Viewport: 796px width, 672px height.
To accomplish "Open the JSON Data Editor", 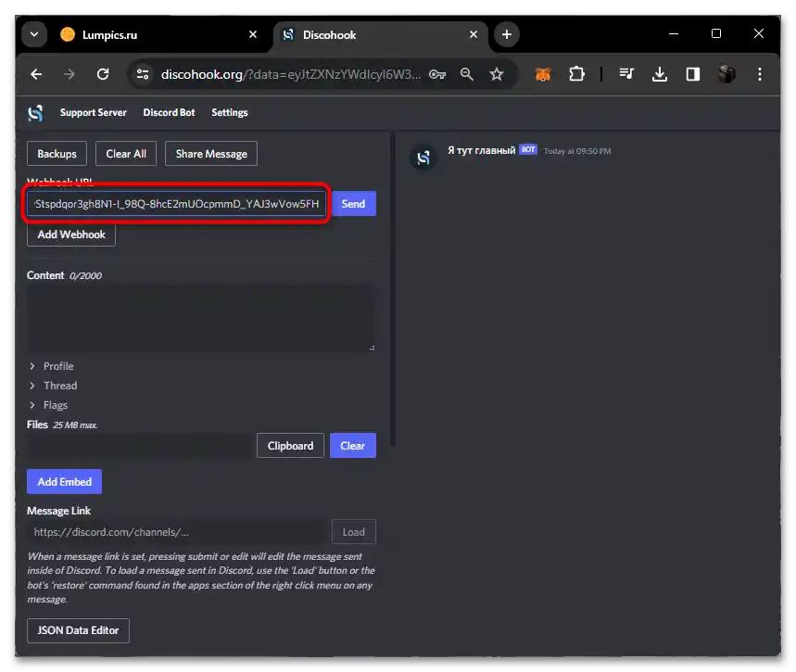I will pyautogui.click(x=78, y=630).
